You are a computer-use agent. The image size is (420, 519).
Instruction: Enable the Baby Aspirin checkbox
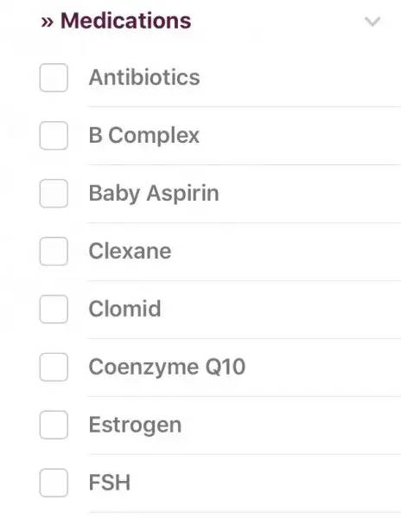coord(54,193)
